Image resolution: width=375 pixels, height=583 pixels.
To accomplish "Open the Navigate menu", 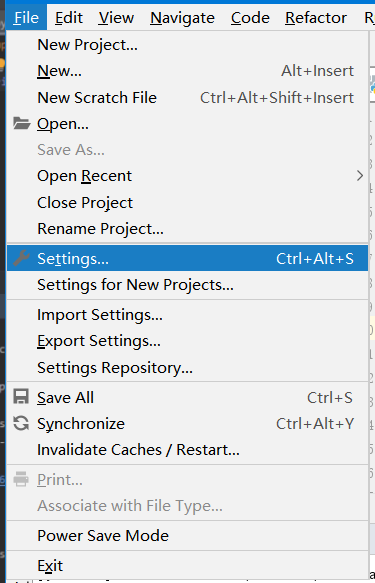I will 182,17.
